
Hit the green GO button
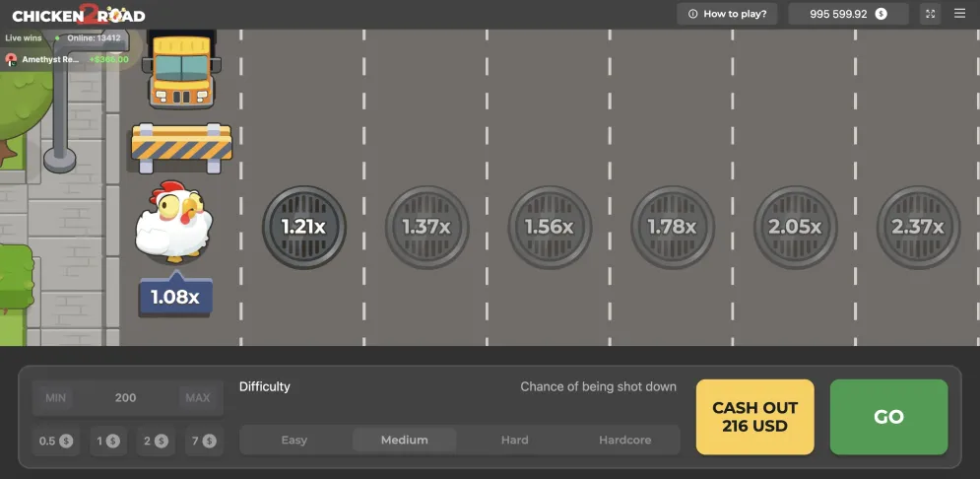[888, 417]
